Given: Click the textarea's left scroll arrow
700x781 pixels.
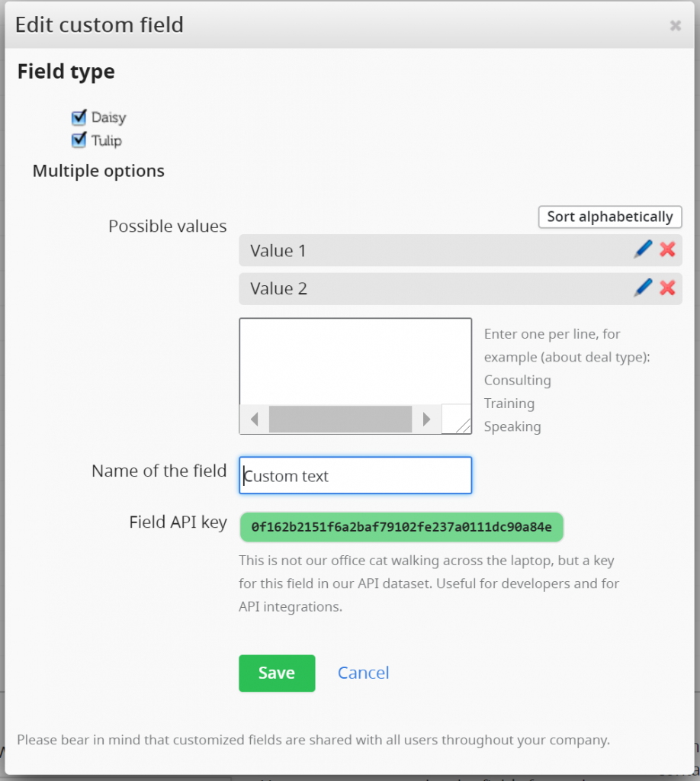Looking at the screenshot, I should tap(254, 419).
